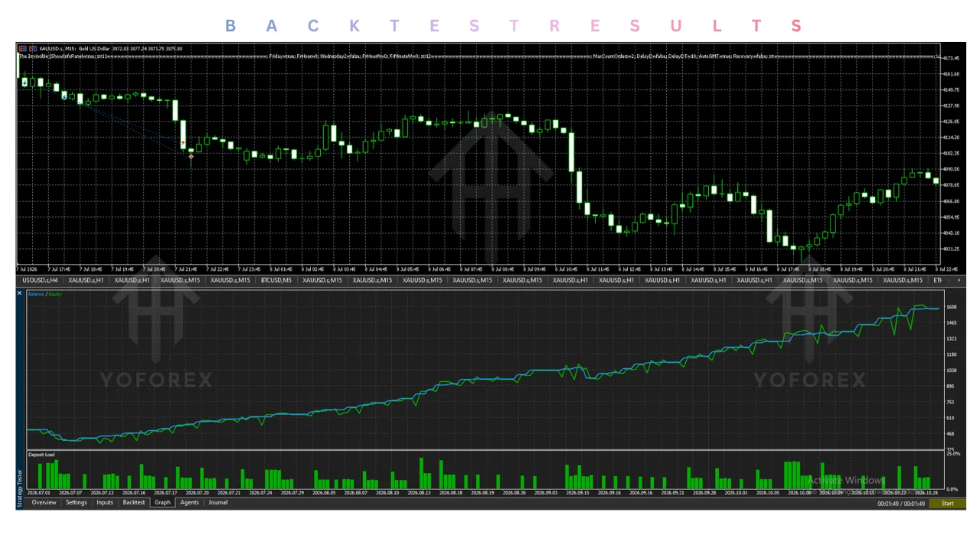Open the Journal tab
The width and height of the screenshot is (980, 551).
coord(218,503)
